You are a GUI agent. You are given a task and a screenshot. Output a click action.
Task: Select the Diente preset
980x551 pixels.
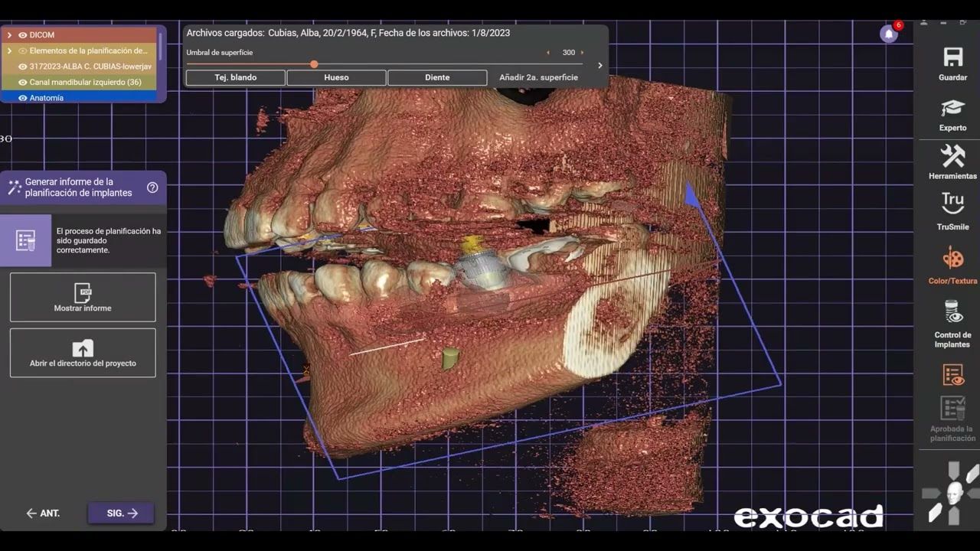click(x=437, y=77)
